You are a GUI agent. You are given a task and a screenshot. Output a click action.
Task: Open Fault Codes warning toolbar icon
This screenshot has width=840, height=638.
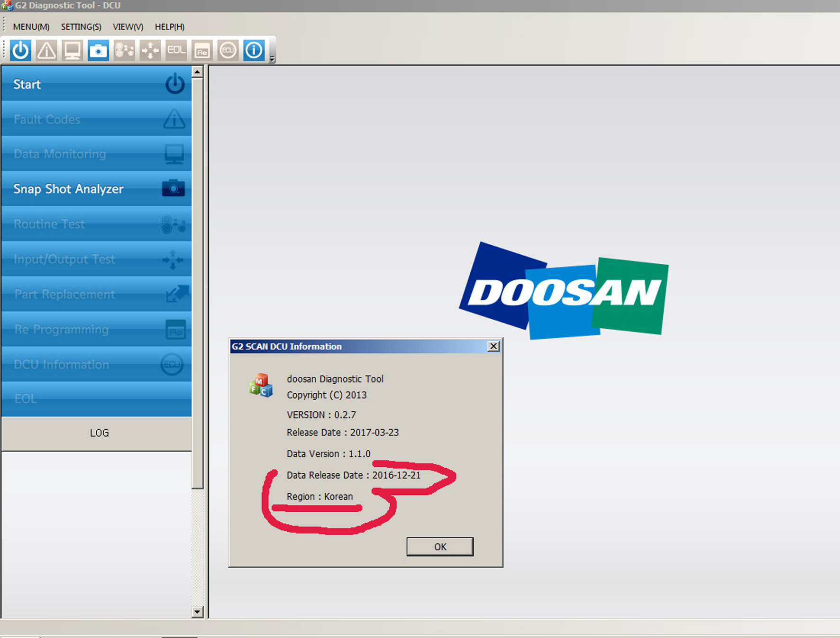click(x=46, y=50)
